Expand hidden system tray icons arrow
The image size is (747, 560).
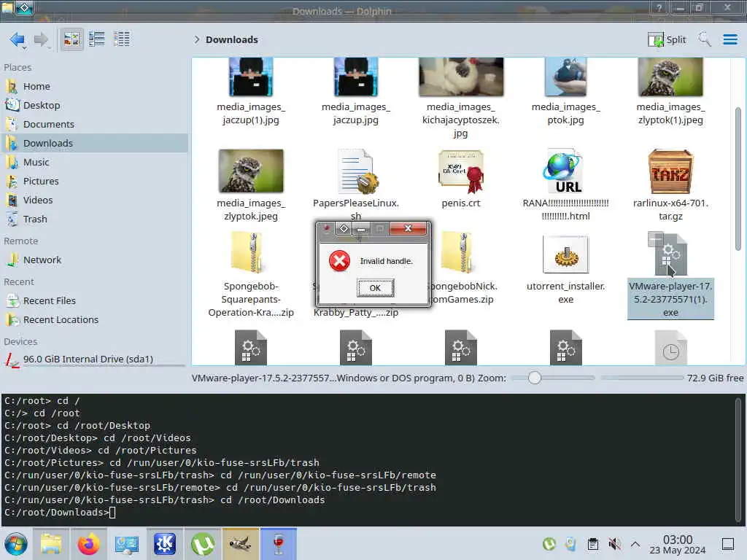[x=635, y=544]
